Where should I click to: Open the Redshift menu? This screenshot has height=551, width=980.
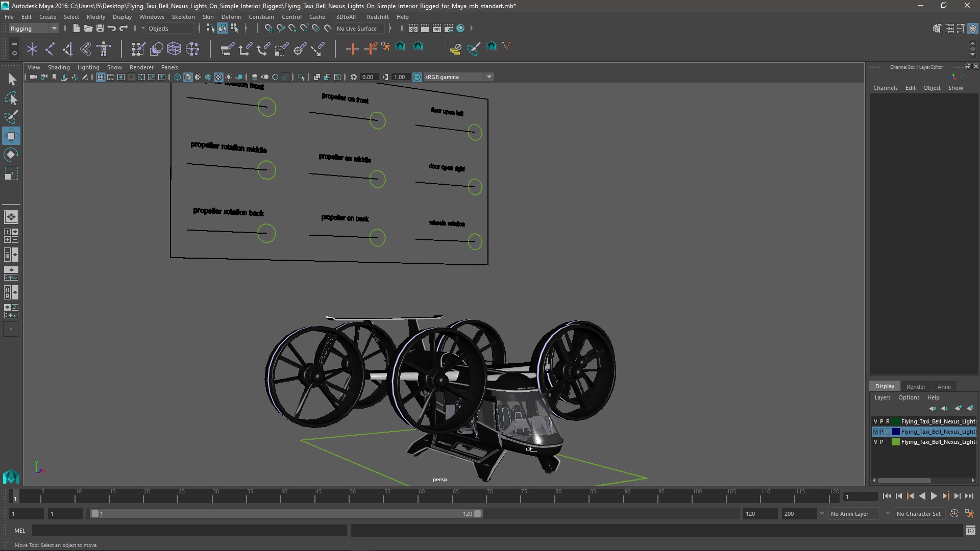pyautogui.click(x=378, y=17)
